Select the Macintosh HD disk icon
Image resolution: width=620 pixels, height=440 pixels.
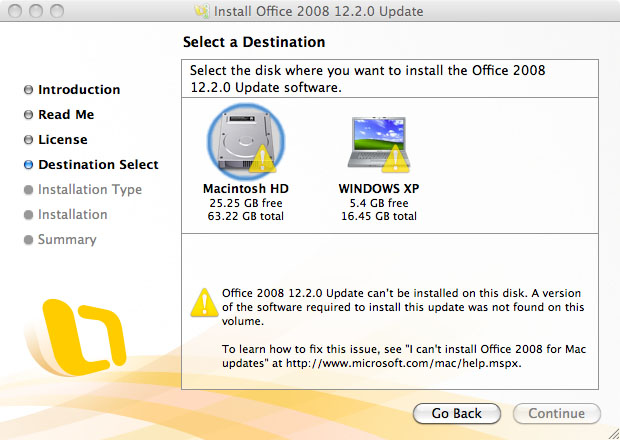pos(246,141)
